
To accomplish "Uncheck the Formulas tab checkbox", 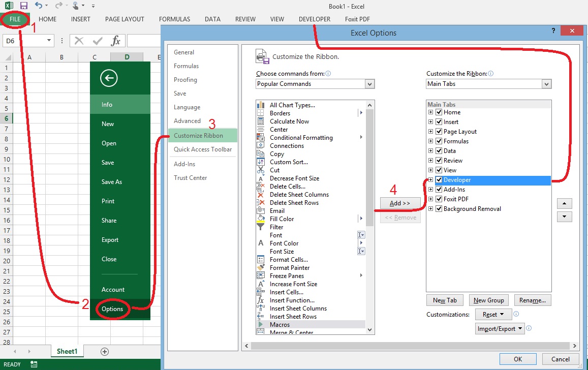I will coord(439,141).
